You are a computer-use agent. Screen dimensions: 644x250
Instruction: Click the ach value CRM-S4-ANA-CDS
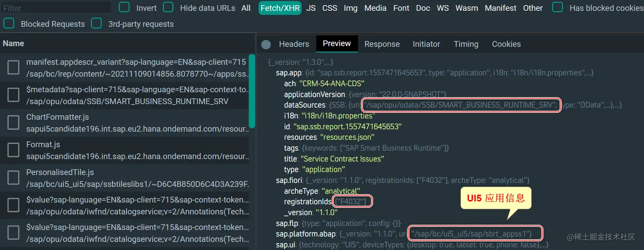[332, 83]
